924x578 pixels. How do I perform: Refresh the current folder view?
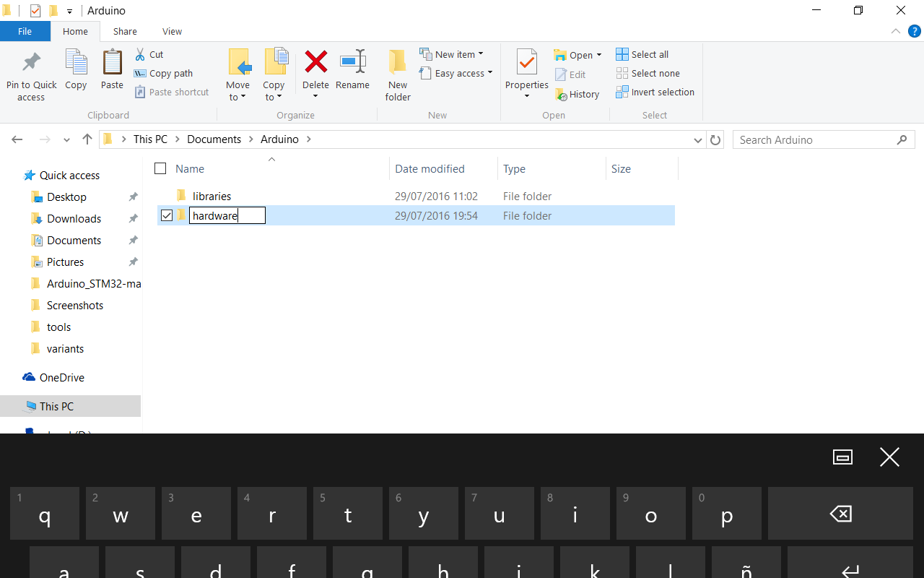(715, 140)
